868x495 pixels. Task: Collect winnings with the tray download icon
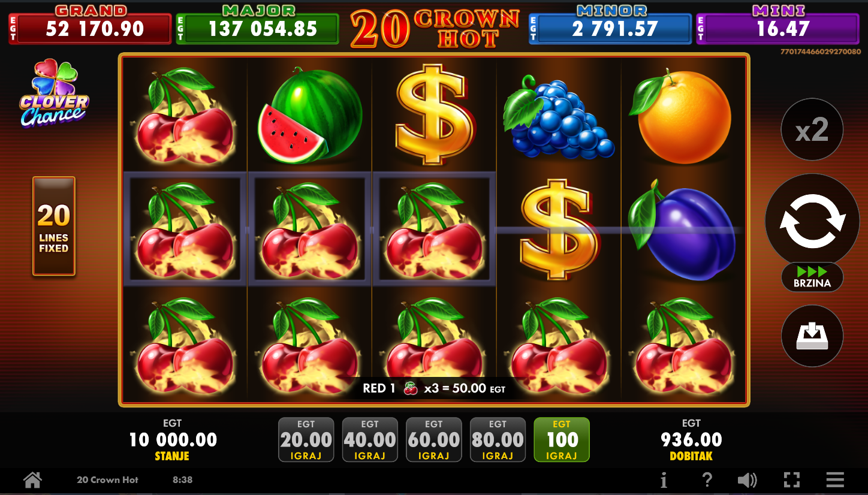(x=812, y=336)
